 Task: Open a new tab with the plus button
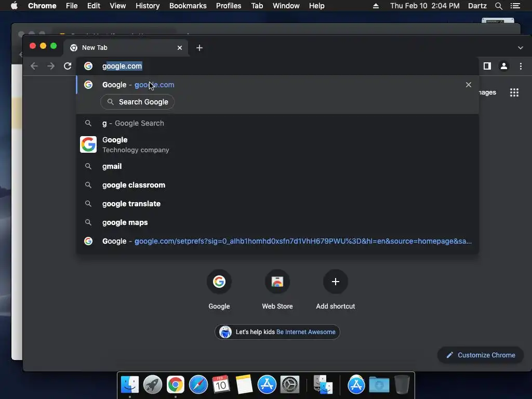pyautogui.click(x=199, y=48)
